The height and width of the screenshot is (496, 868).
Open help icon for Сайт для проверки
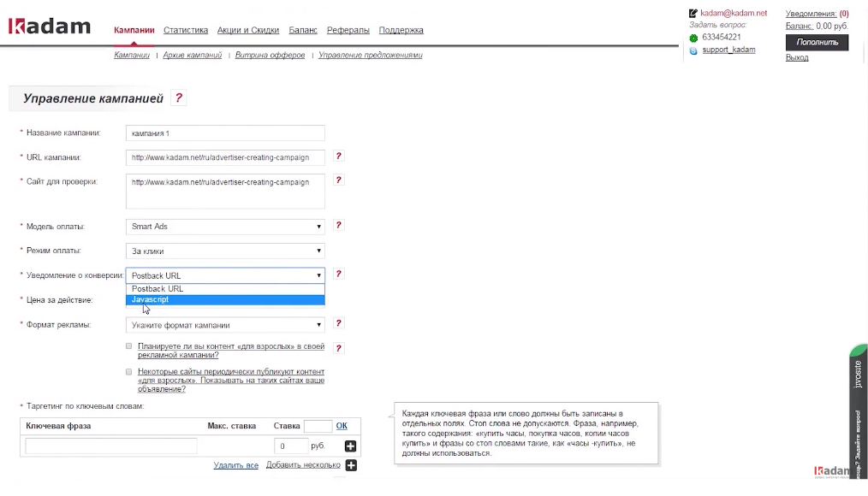click(x=339, y=180)
